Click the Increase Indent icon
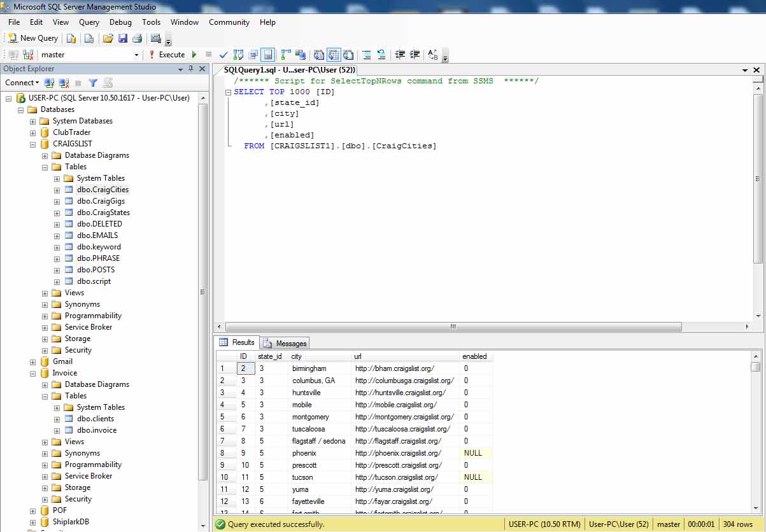Viewport: 766px width, 532px height. click(415, 55)
